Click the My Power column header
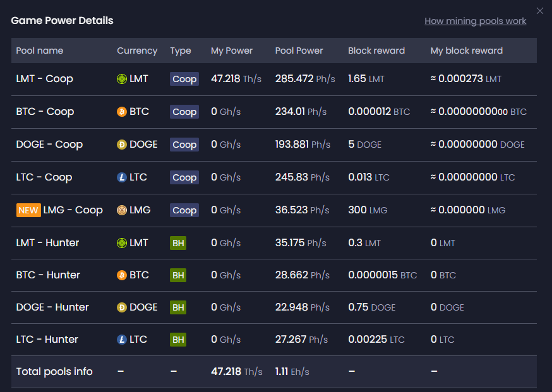 point(232,50)
